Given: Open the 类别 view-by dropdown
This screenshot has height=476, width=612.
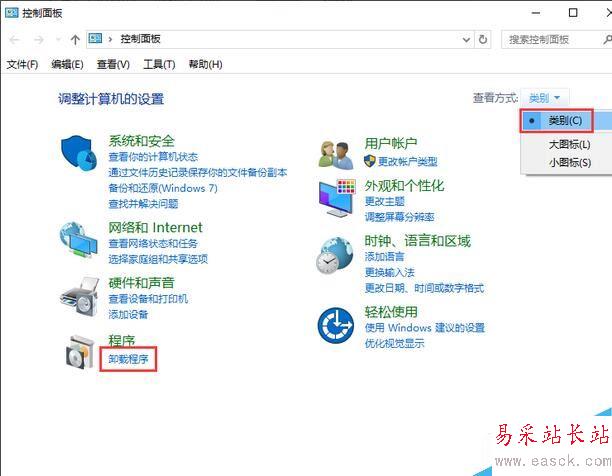Looking at the screenshot, I should click(544, 98).
